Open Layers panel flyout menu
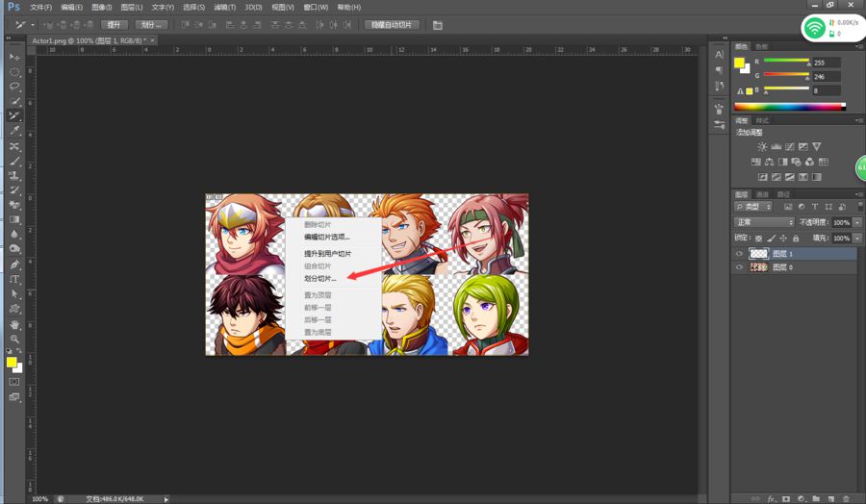866x504 pixels. click(858, 194)
